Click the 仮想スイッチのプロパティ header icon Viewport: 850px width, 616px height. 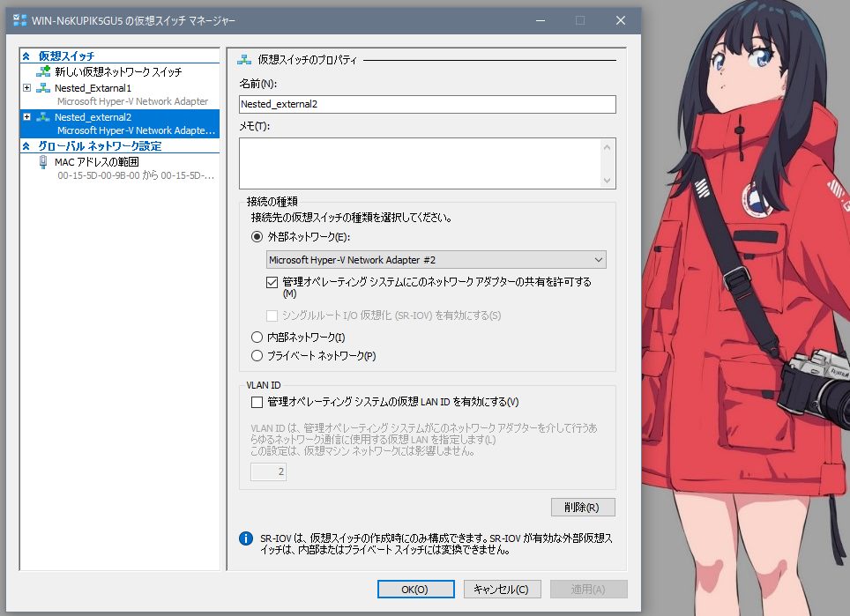(x=244, y=60)
